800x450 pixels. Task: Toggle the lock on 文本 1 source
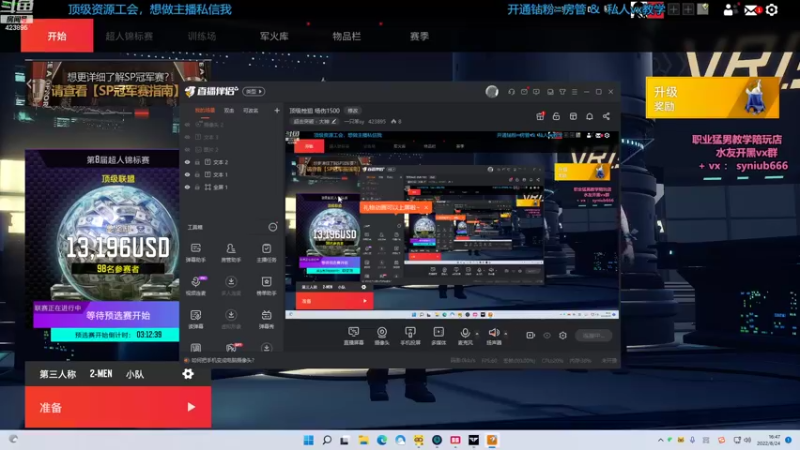[197, 174]
